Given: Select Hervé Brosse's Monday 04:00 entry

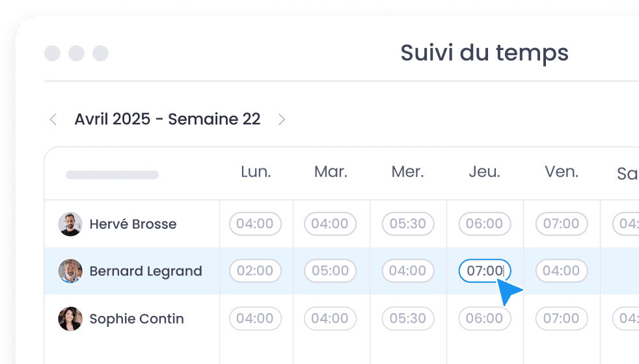Looking at the screenshot, I should [x=255, y=224].
